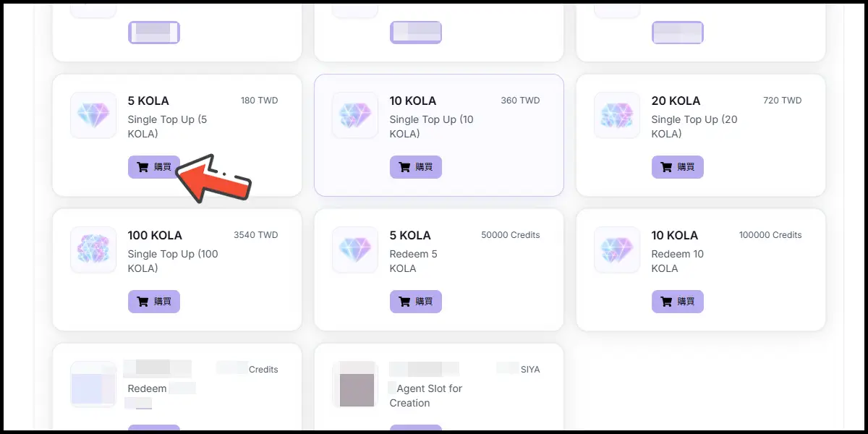Screen dimensions: 868x434
Task: Redeem 10 KOLA for 100000 Credits button
Action: coord(678,302)
